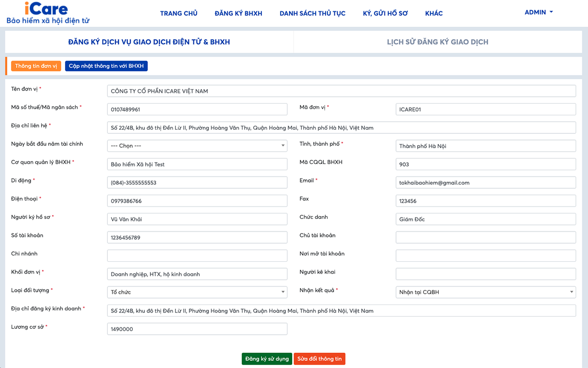
Task: Switch to LỊCH SỬ ĐĂNG KÝ GIAO DỊCH tab
Action: pyautogui.click(x=437, y=42)
